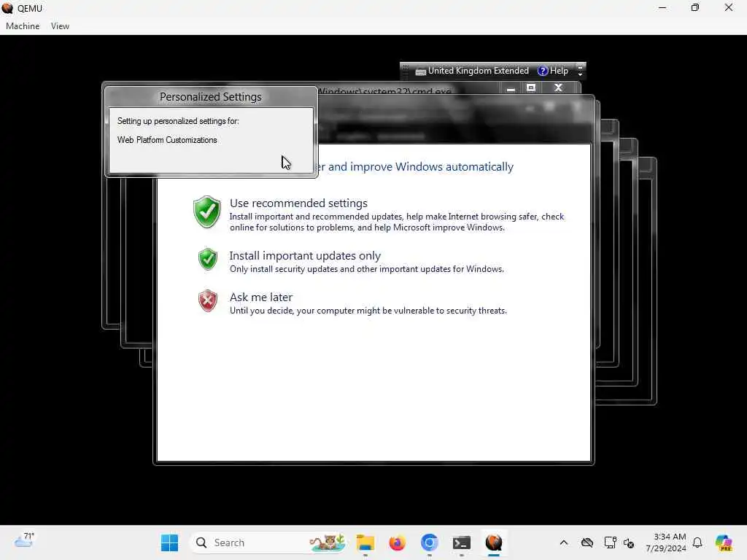Open the Chromium browser taskbar icon
Screen dimensions: 747x560
pos(429,542)
